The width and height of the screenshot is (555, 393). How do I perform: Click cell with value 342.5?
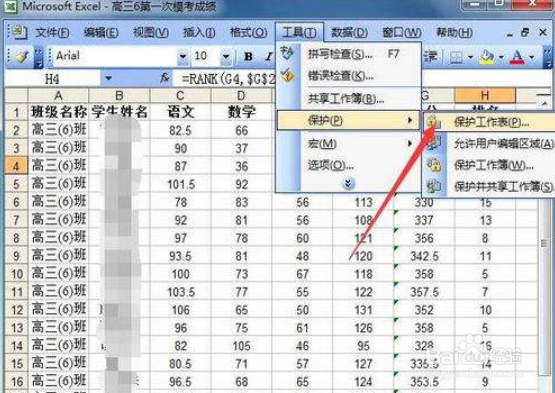(x=424, y=256)
